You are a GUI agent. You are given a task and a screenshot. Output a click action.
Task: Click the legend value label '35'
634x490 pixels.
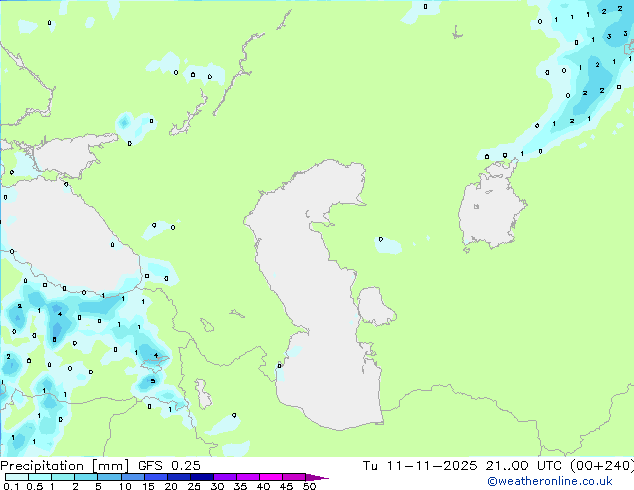tap(240, 486)
